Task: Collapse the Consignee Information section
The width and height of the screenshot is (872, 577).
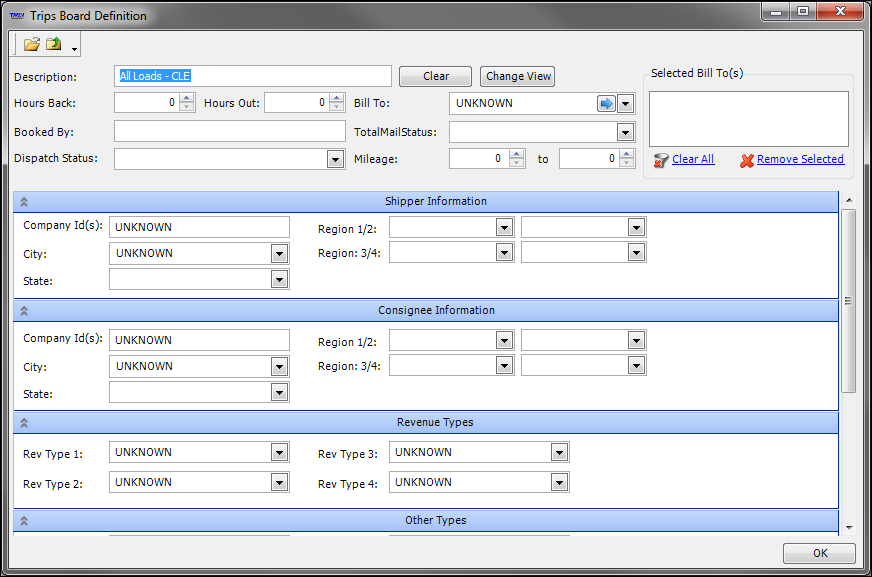Action: (24, 311)
